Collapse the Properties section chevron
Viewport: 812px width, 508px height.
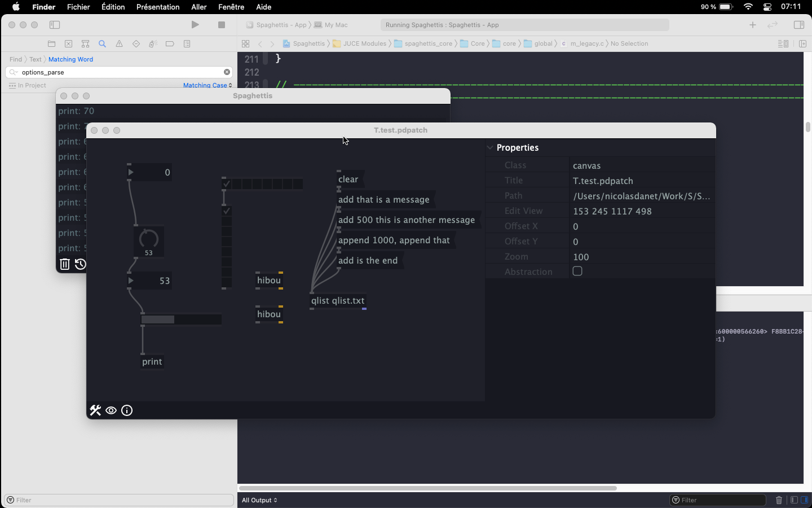(489, 148)
